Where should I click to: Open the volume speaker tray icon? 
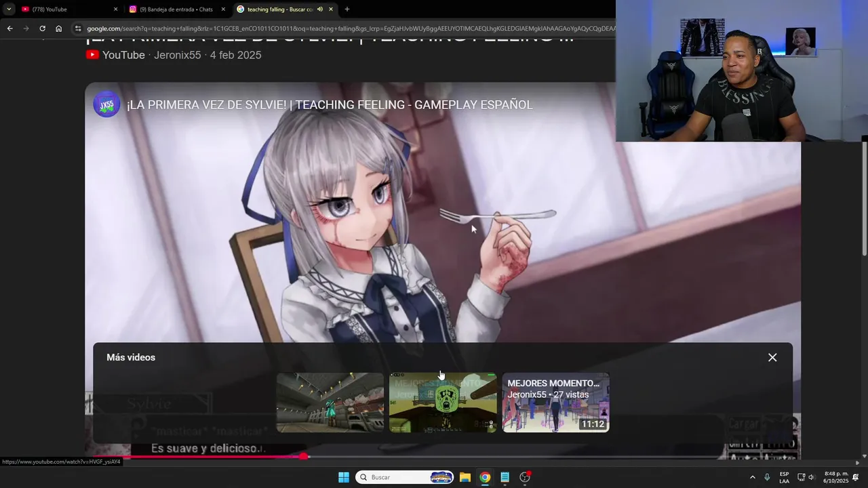click(x=811, y=477)
